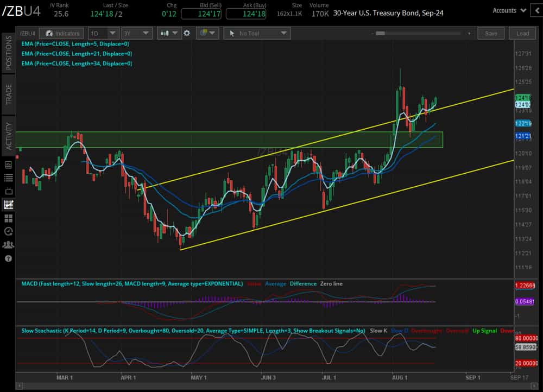Screen dimensions: 543x392
Task: Click the Save button
Action: tap(490, 33)
